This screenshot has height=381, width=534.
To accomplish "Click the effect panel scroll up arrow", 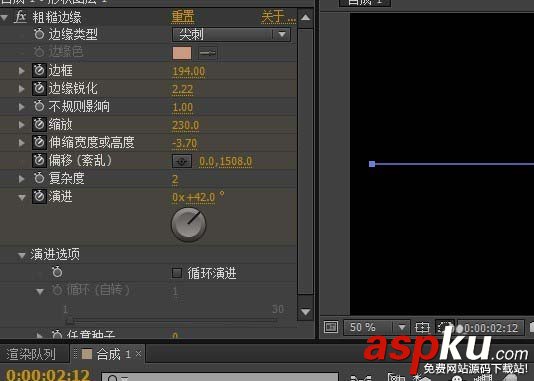I will [x=305, y=17].
